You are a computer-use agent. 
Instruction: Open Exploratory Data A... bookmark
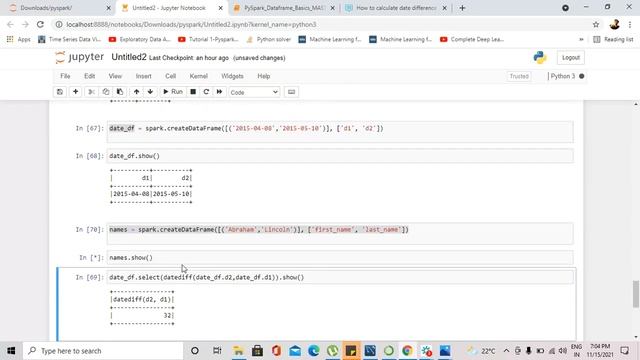[x=140, y=39]
